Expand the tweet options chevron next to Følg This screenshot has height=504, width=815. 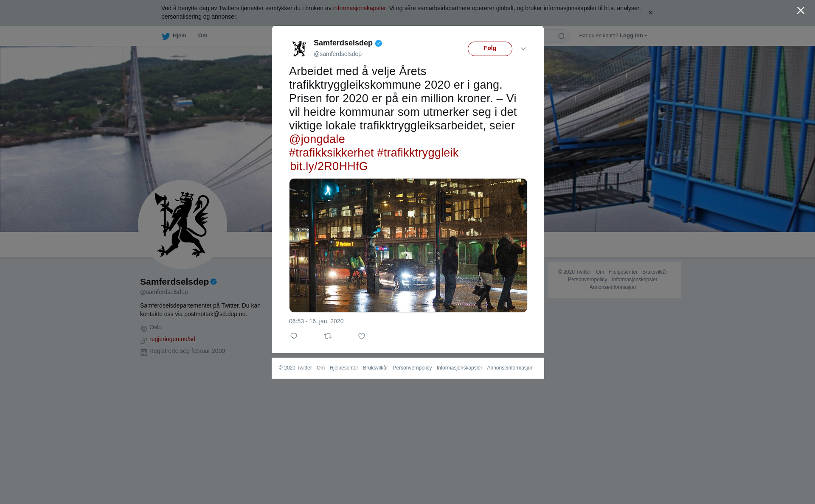[523, 49]
